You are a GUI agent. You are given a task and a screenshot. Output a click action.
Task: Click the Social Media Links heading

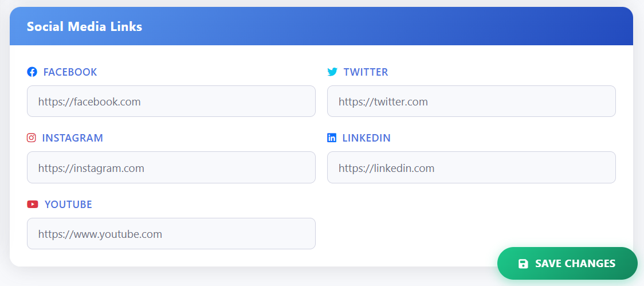84,26
